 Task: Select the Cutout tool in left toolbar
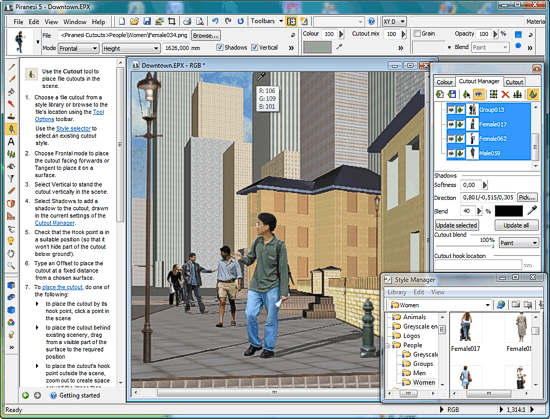[11, 129]
